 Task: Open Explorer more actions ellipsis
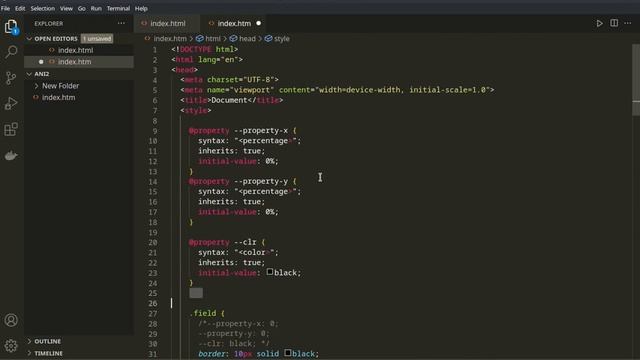(x=121, y=23)
